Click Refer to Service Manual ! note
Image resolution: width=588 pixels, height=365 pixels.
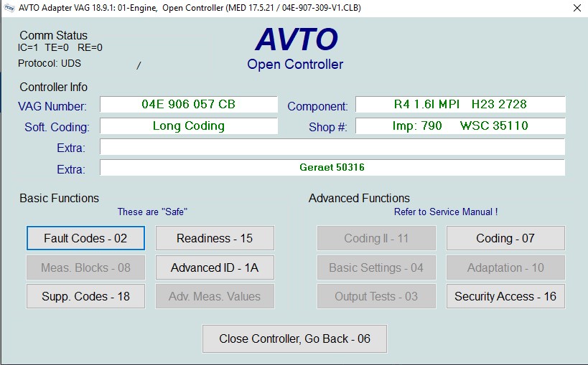click(x=446, y=212)
